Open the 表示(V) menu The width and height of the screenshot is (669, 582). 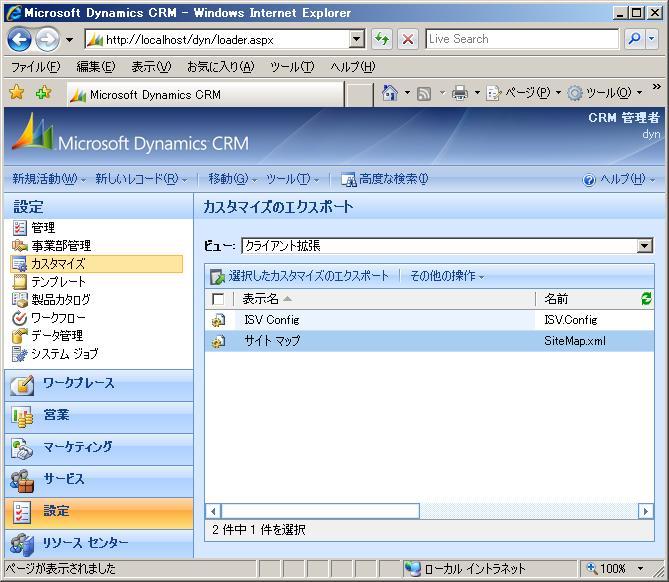coord(151,67)
